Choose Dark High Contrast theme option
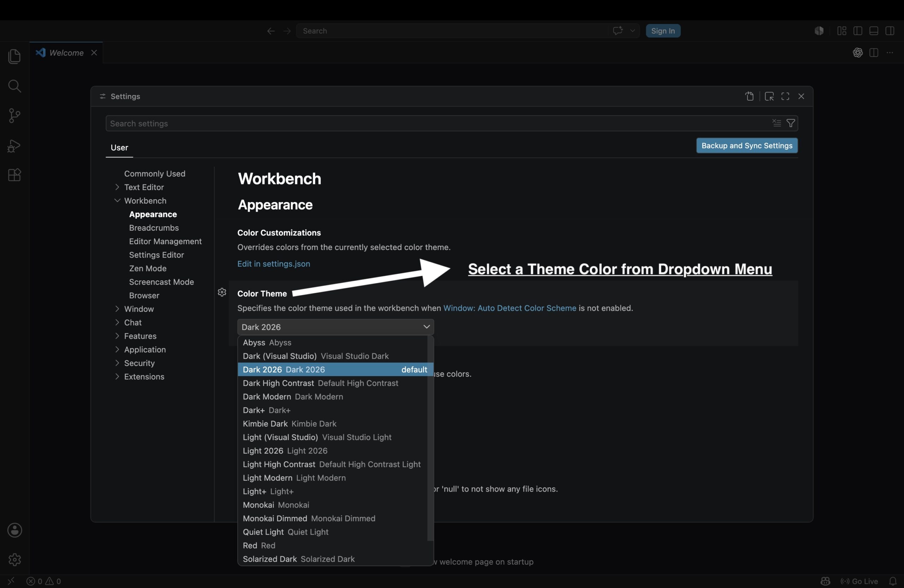904x588 pixels. point(332,383)
